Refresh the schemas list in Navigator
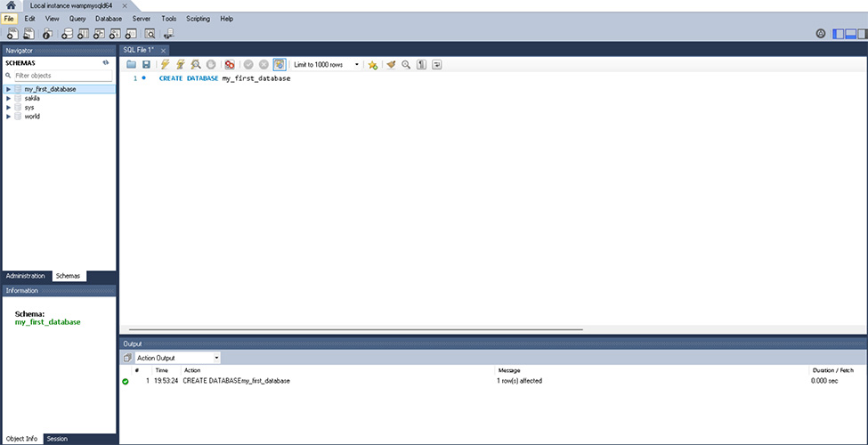 point(106,63)
